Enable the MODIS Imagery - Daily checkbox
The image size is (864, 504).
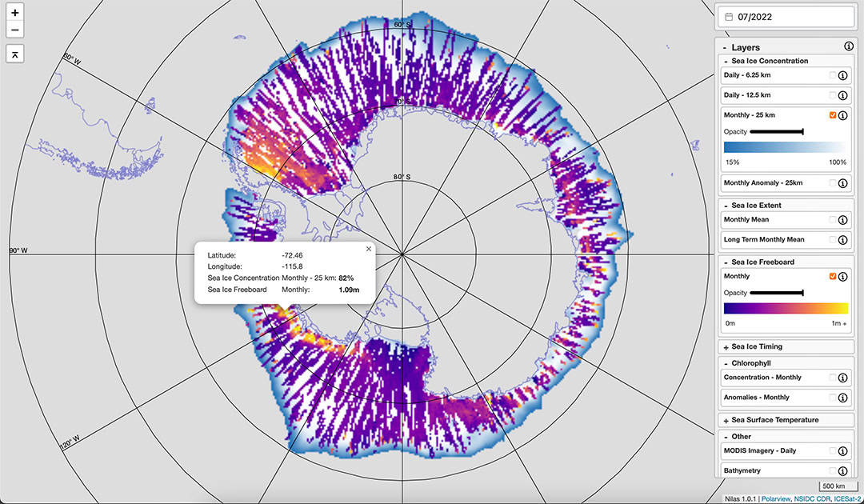832,450
